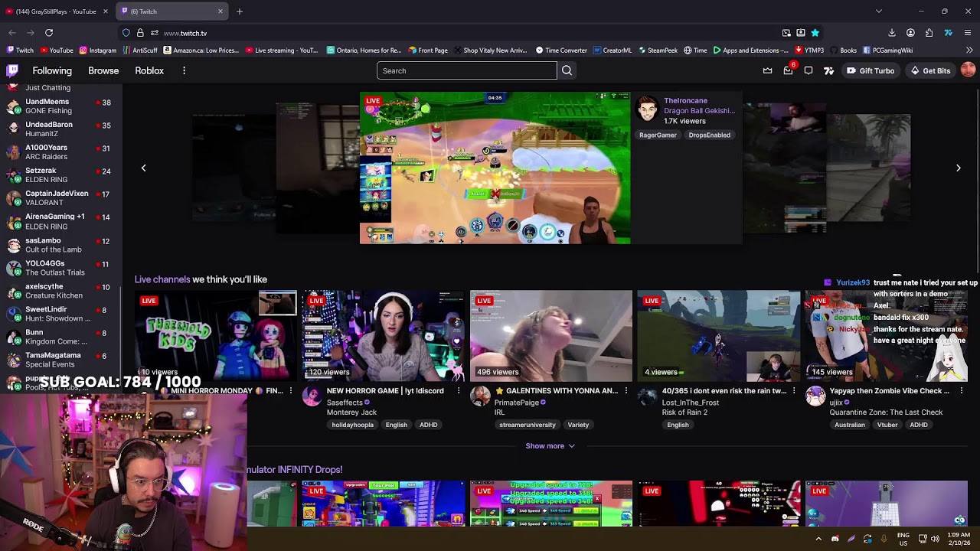The height and width of the screenshot is (551, 980).
Task: Open the whispers chat bubble icon
Action: [808, 70]
